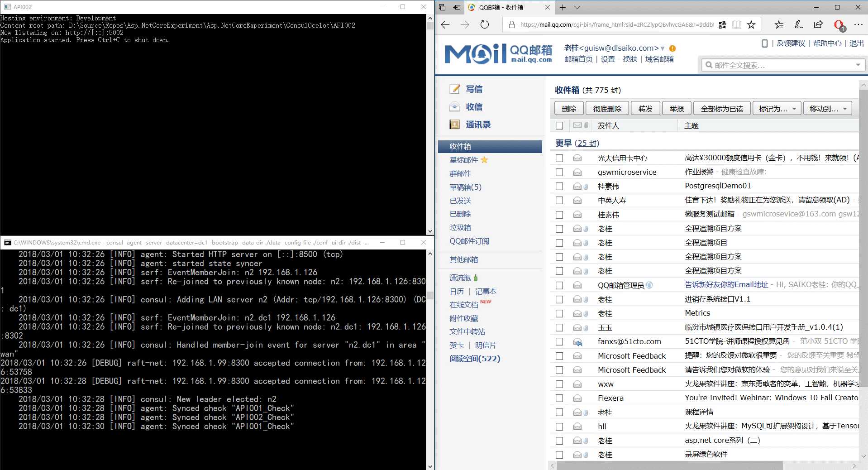The image size is (868, 470).
Task: Click the 彻底删除 button
Action: [607, 109]
